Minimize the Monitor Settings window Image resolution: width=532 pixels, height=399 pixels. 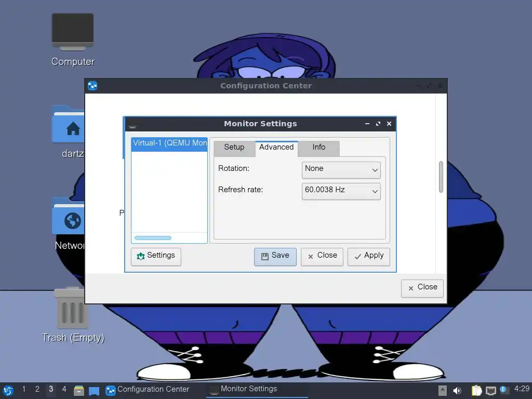point(367,124)
